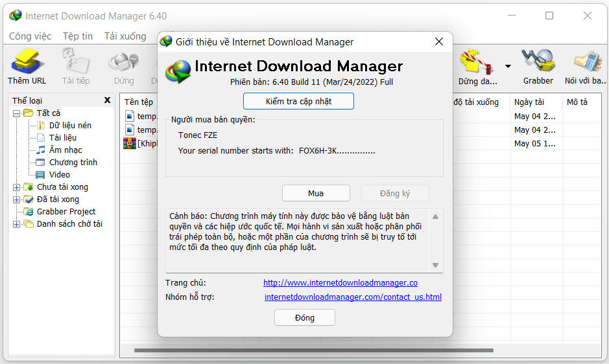Click the Tải tiếp toolbar icon
This screenshot has height=364, width=609.
click(76, 66)
